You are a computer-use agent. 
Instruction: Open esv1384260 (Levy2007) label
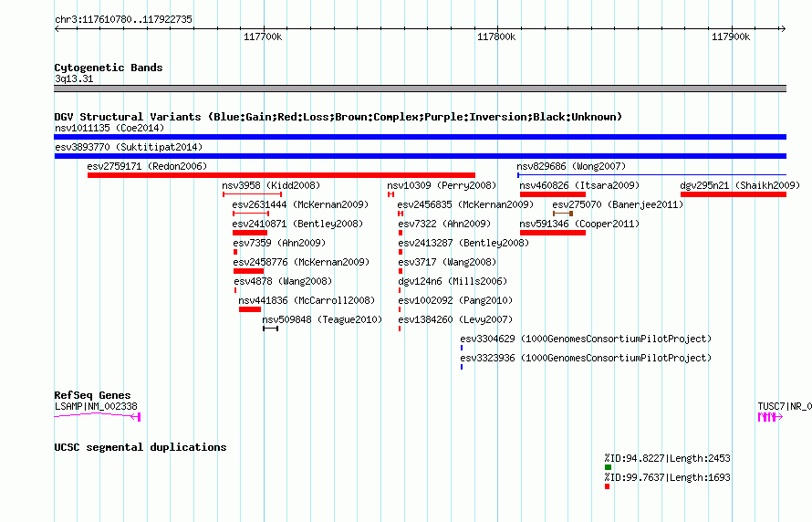[x=455, y=319]
